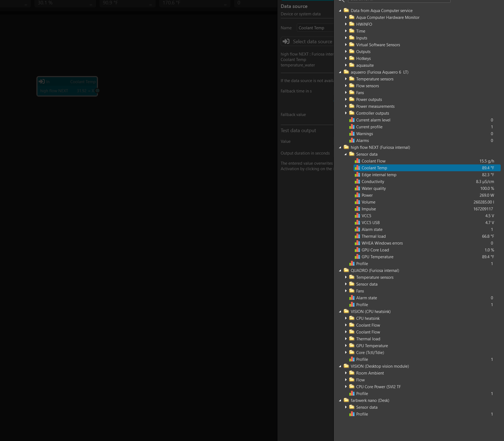This screenshot has height=441, width=504.
Task: Click the Water quality sensor chart icon
Action: (357, 188)
